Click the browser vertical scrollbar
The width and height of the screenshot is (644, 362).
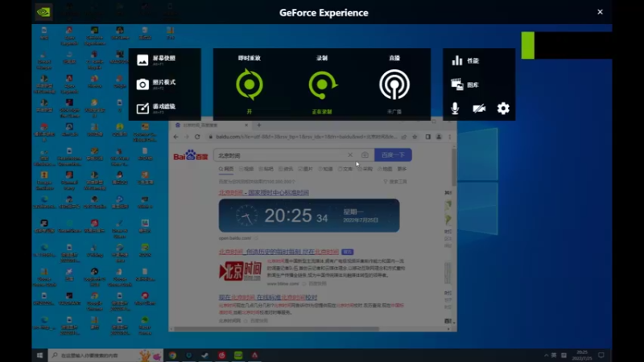pyautogui.click(x=454, y=167)
